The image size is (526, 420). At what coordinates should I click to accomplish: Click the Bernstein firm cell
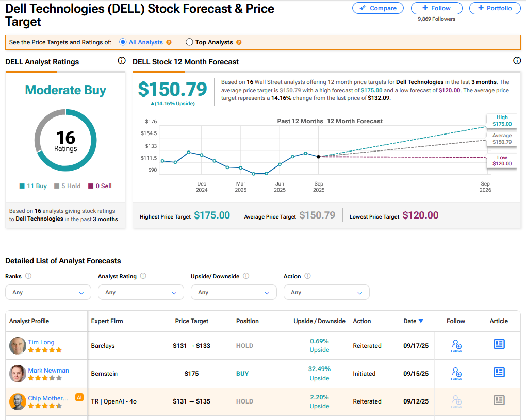click(104, 374)
